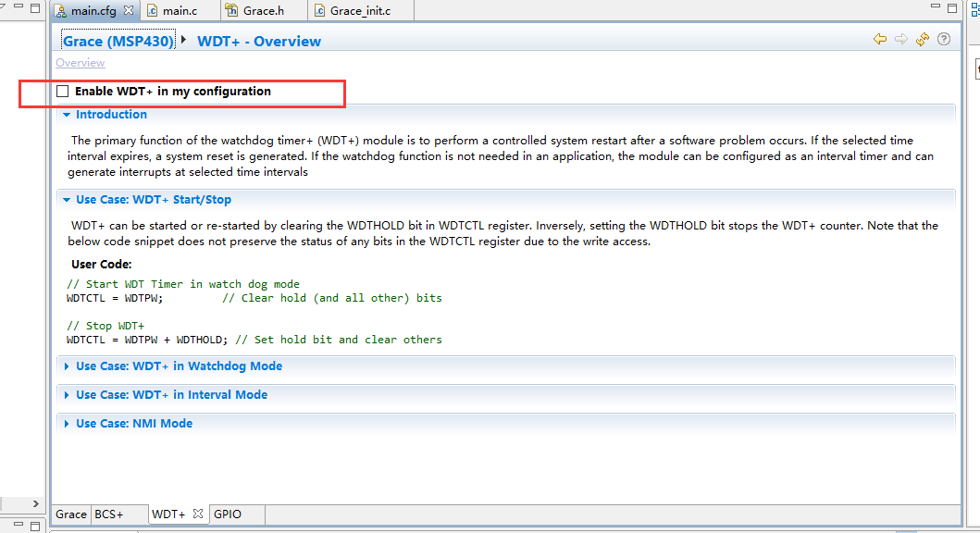
Task: Click the WDT+ - Overview heading
Action: click(259, 42)
